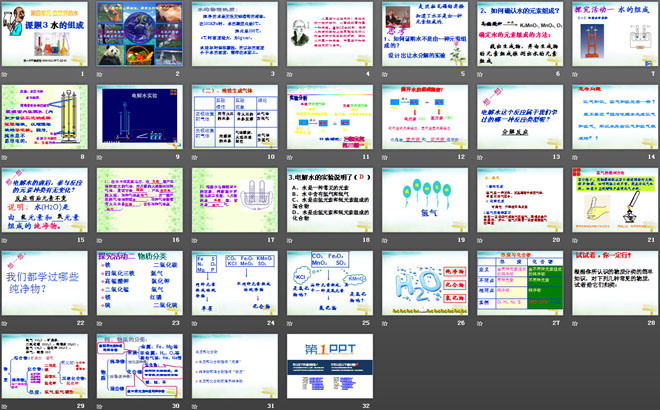Select slide 12 '揭开水的组成秘密'
Viewport: 660px width, 410px height.
[x=425, y=117]
